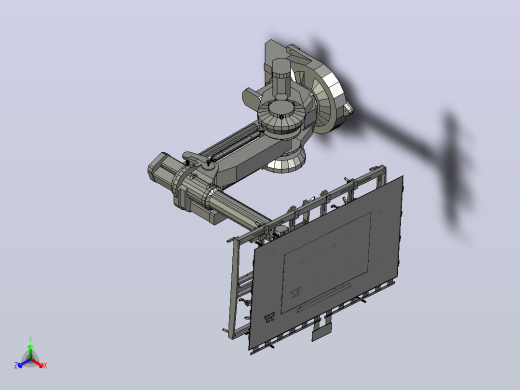Select the round ribbed hub at the rotary joint
Screen dimensions: 520x390
pos(282,117)
